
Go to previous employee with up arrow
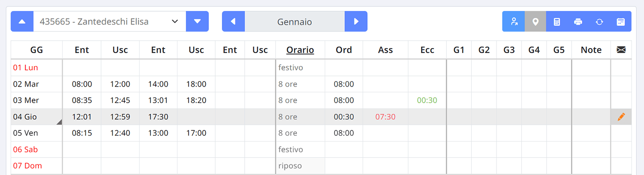coord(22,21)
